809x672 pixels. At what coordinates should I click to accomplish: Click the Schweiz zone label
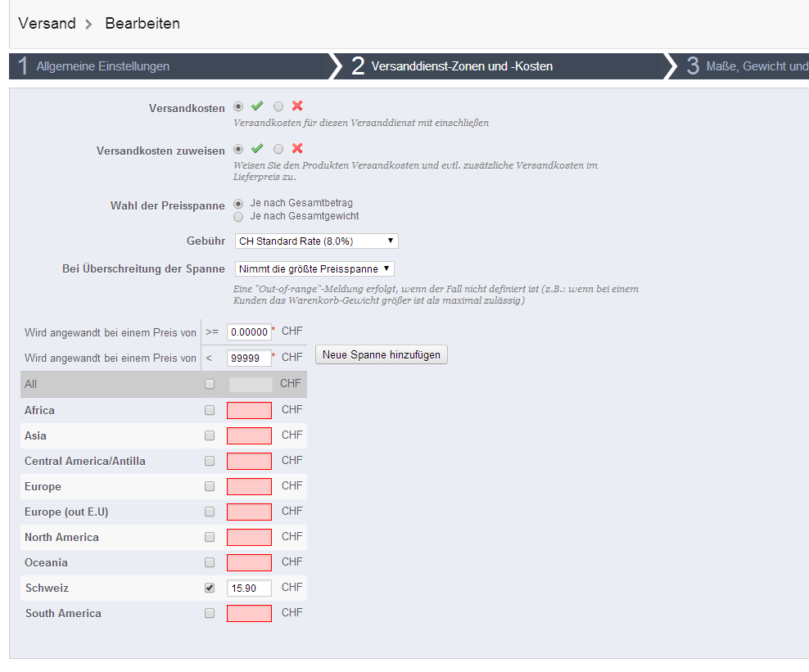pos(47,588)
